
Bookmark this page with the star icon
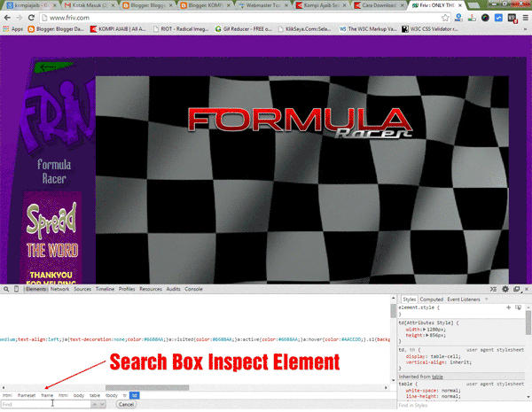(445, 18)
